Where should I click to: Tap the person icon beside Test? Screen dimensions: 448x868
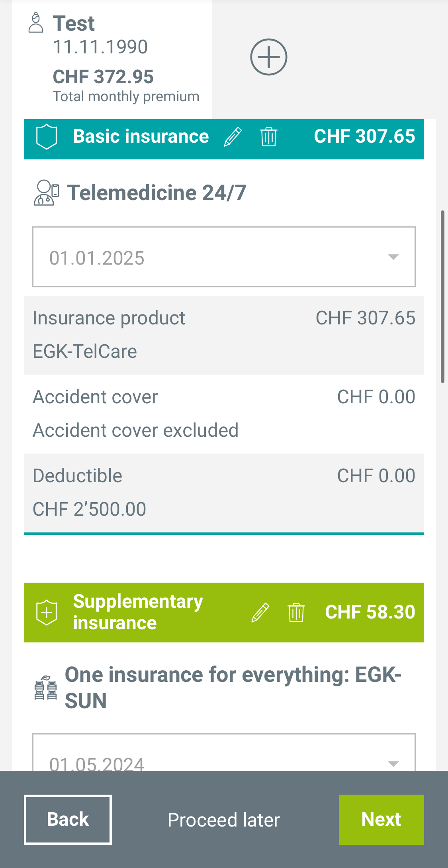click(x=36, y=23)
